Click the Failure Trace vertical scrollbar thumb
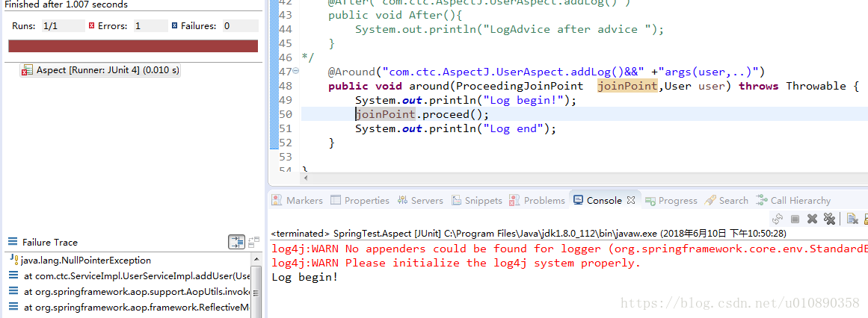The height and width of the screenshot is (318, 868). point(256,292)
